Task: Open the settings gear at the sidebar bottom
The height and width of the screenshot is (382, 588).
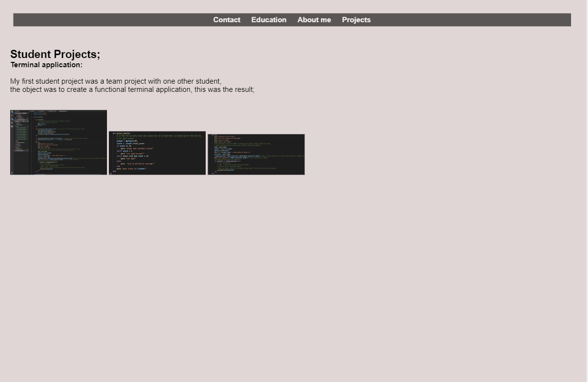Action: point(12,173)
